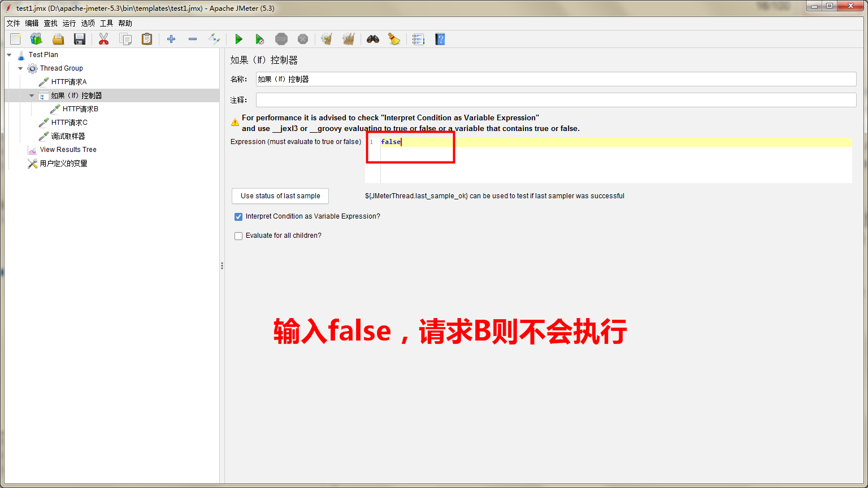Click the Expand All plus icon
Viewport: 868px width, 488px height.
pyautogui.click(x=171, y=39)
